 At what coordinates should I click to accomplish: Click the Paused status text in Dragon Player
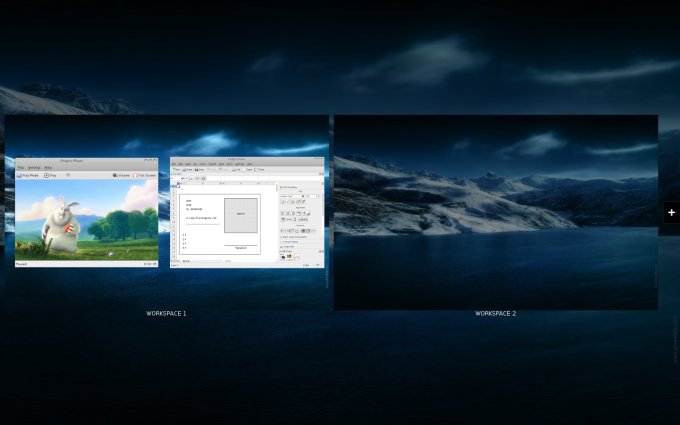[21, 264]
